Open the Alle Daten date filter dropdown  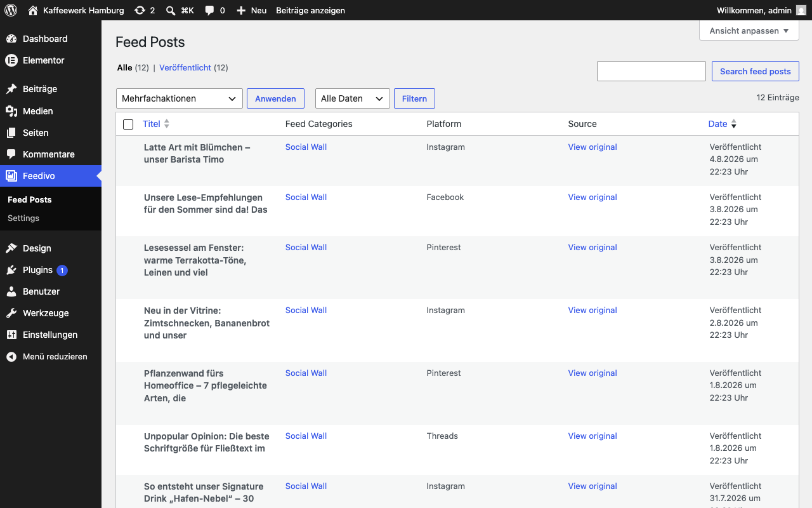(353, 98)
